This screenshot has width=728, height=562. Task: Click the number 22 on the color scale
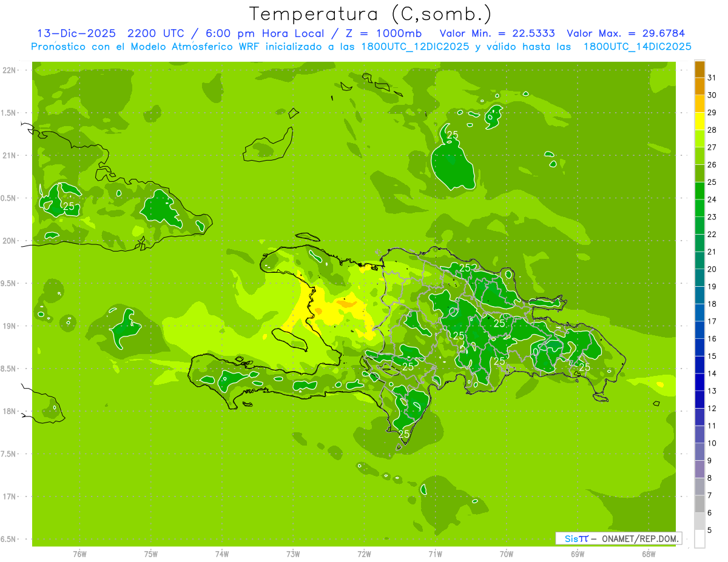click(712, 234)
